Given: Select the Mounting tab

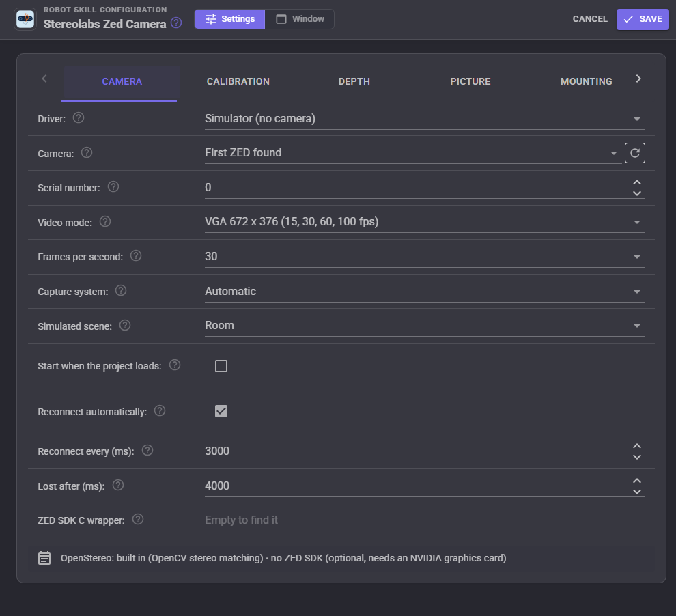Looking at the screenshot, I should point(586,81).
